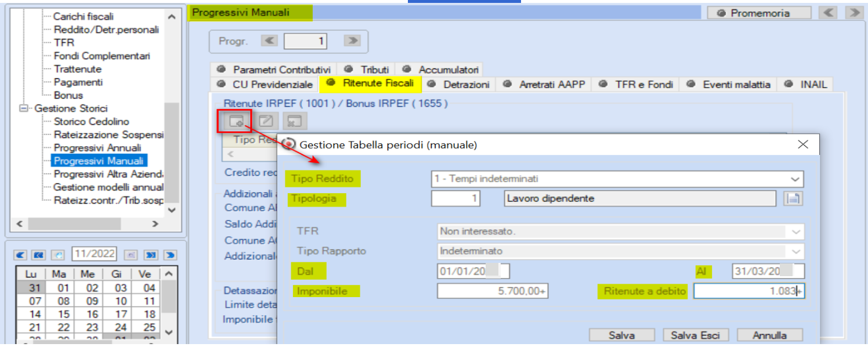The height and width of the screenshot is (347, 868).
Task: Open the INAIL tab
Action: tap(805, 84)
